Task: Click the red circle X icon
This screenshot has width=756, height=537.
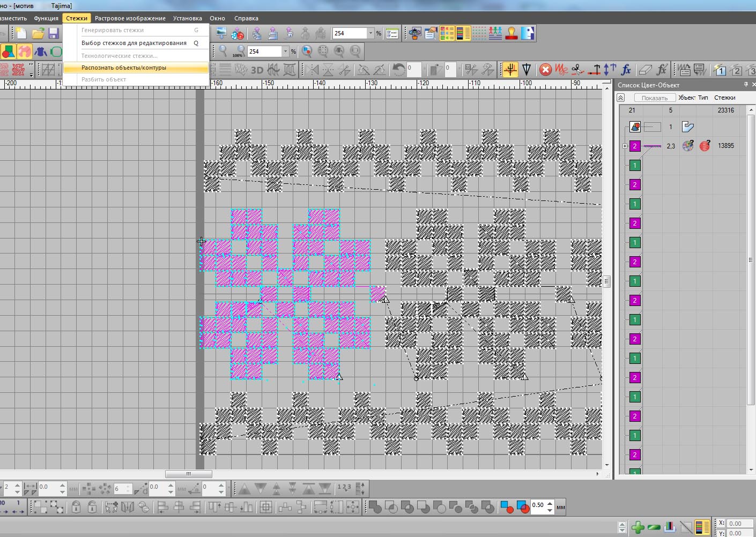Action: (x=545, y=70)
